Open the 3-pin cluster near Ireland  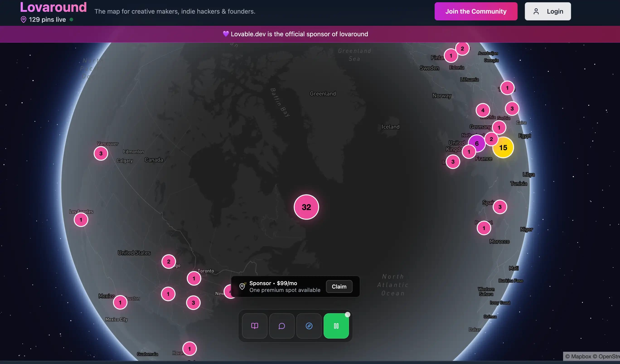(453, 162)
